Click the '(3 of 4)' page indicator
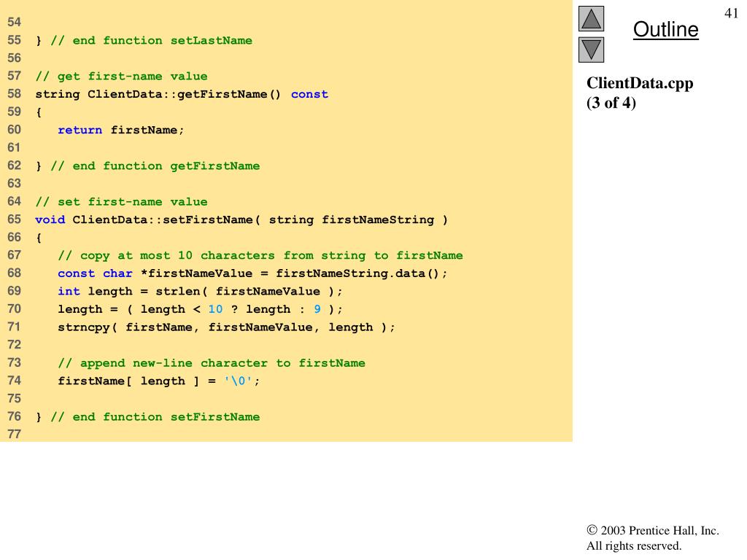Image resolution: width=747 pixels, height=560 pixels. 611,103
